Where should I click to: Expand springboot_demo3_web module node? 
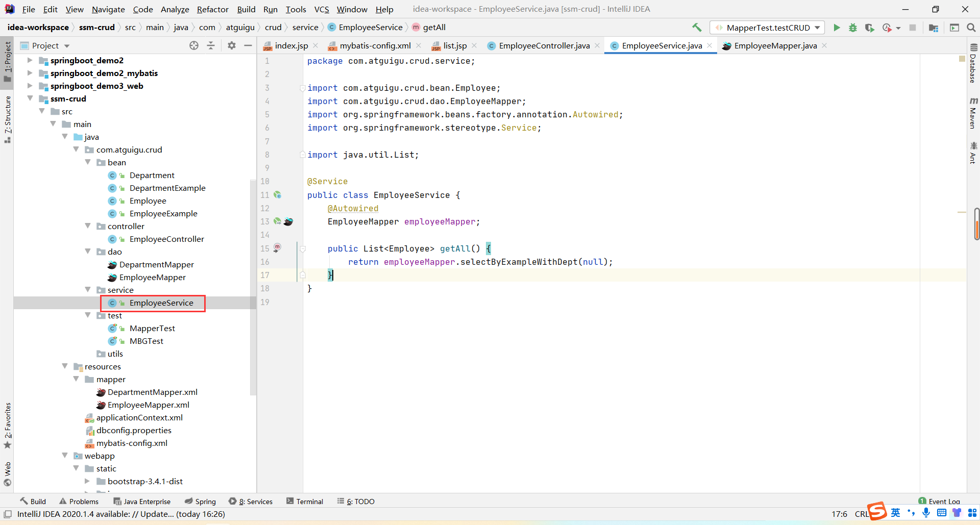30,86
